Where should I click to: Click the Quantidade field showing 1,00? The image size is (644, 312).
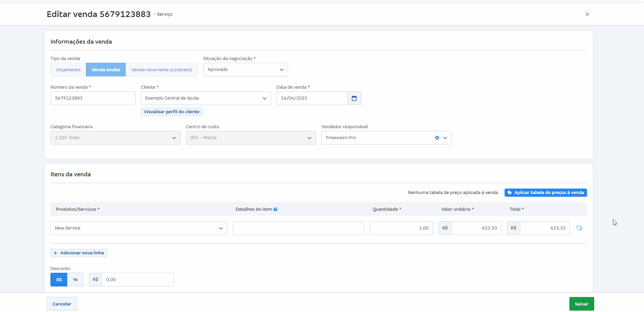pyautogui.click(x=401, y=228)
